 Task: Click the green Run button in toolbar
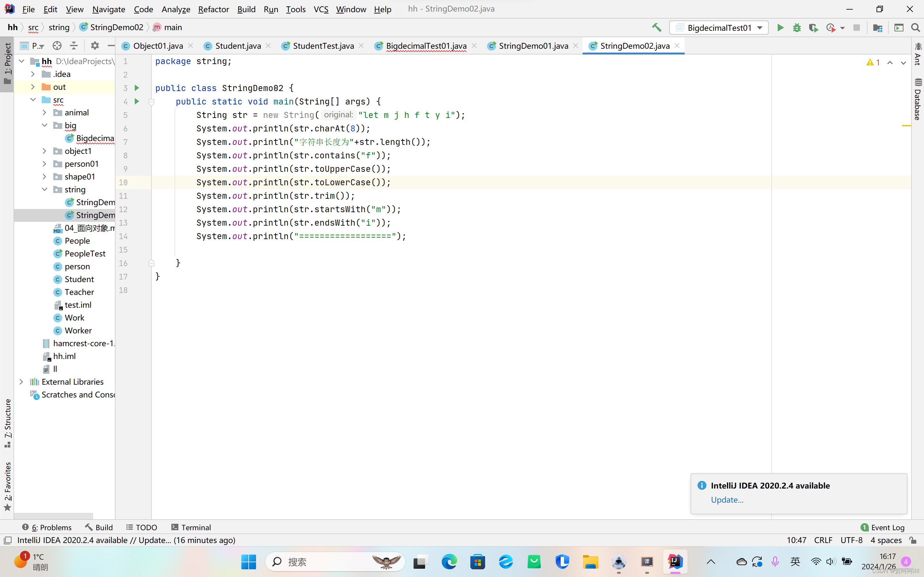tap(780, 28)
